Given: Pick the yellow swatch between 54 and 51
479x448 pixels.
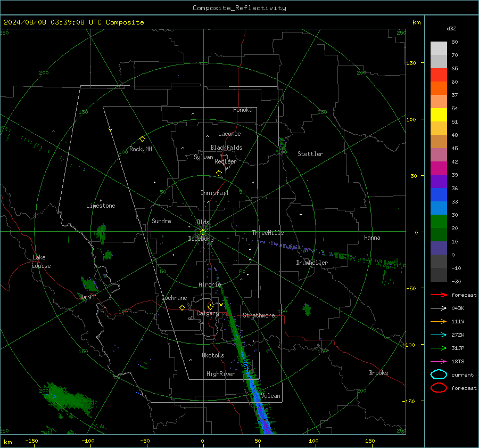Looking at the screenshot, I should coord(439,115).
